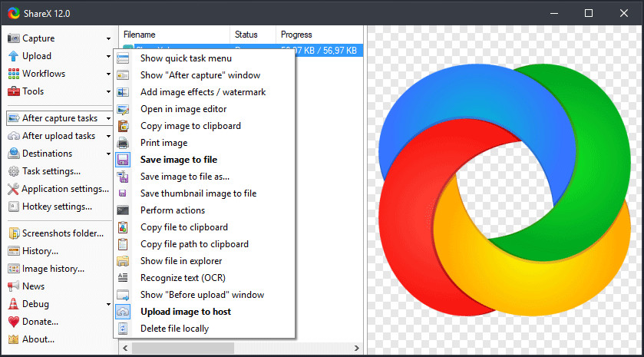Click the Task settings gear icon
The image size is (644, 357).
click(x=14, y=171)
